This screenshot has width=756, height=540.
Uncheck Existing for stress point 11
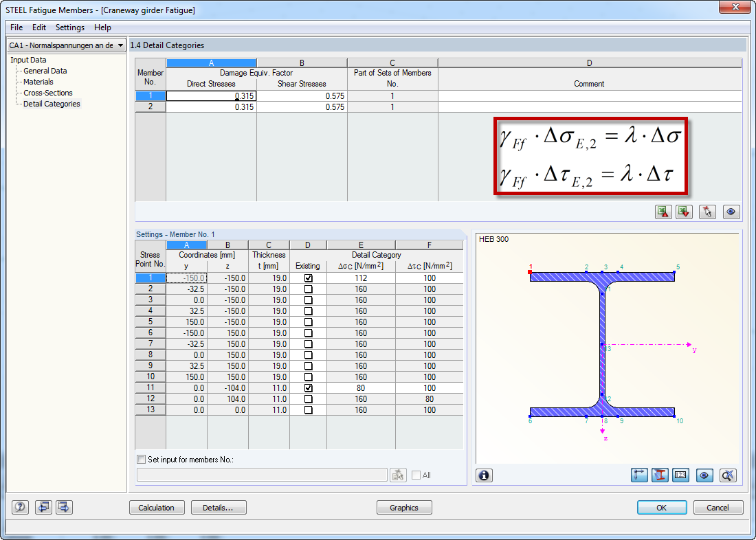pyautogui.click(x=308, y=388)
